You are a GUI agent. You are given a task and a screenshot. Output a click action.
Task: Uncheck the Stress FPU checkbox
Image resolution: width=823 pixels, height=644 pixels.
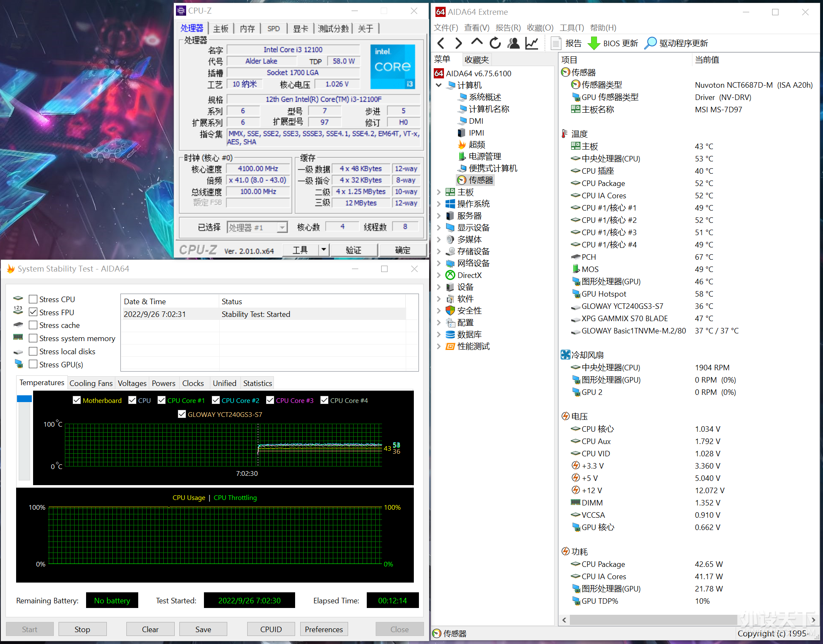pyautogui.click(x=33, y=312)
